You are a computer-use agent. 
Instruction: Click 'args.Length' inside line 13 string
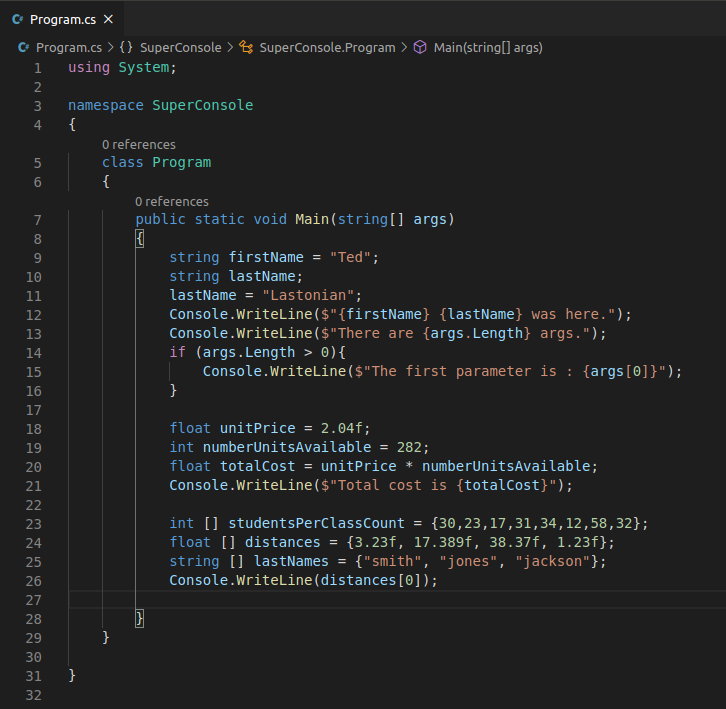476,333
